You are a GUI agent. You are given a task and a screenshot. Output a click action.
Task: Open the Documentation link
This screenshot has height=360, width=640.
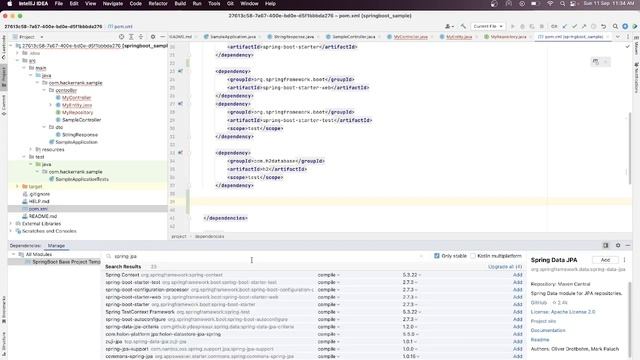click(x=548, y=330)
